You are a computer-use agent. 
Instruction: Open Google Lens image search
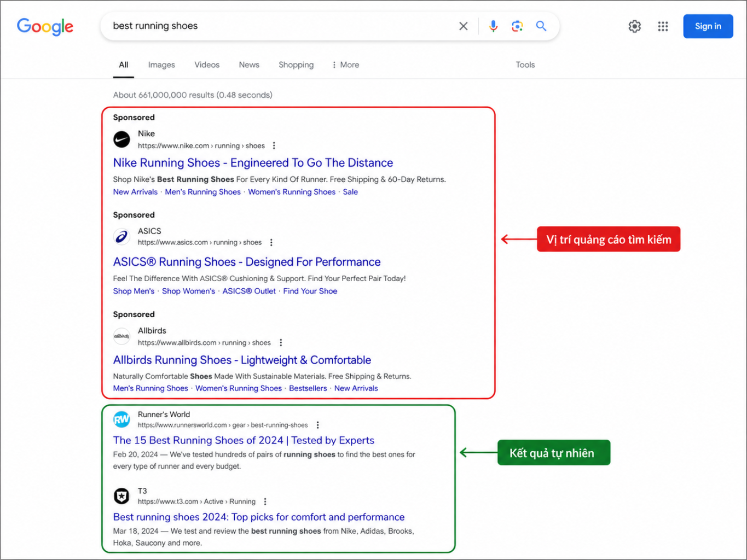point(517,26)
